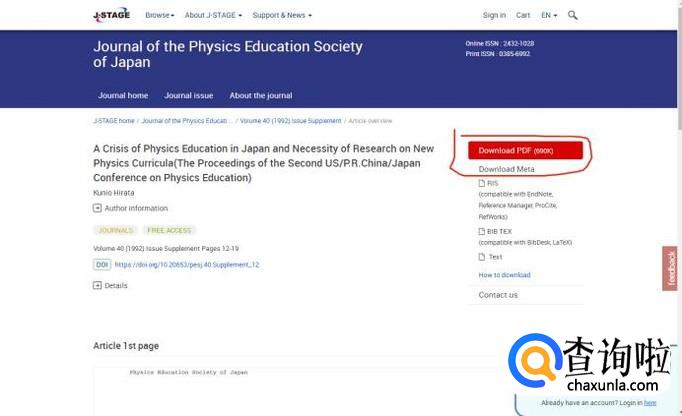Go to the Journal home tab

coord(123,95)
